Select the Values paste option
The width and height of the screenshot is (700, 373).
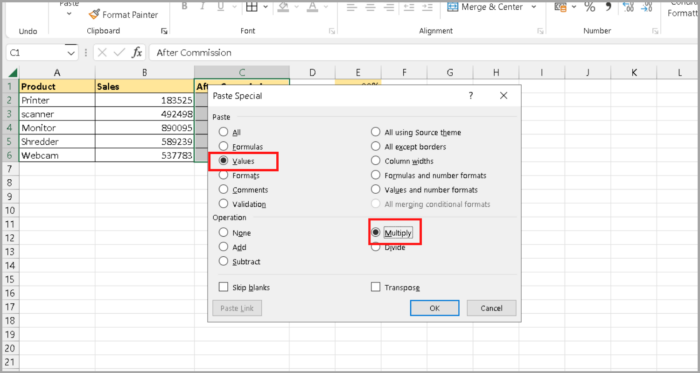[x=236, y=161]
